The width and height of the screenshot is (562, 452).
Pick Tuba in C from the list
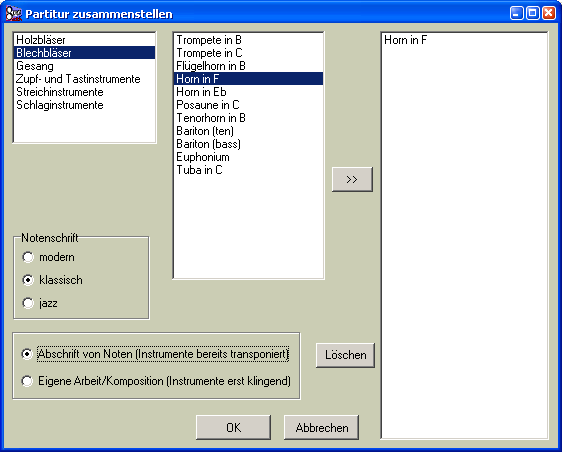coord(248,170)
